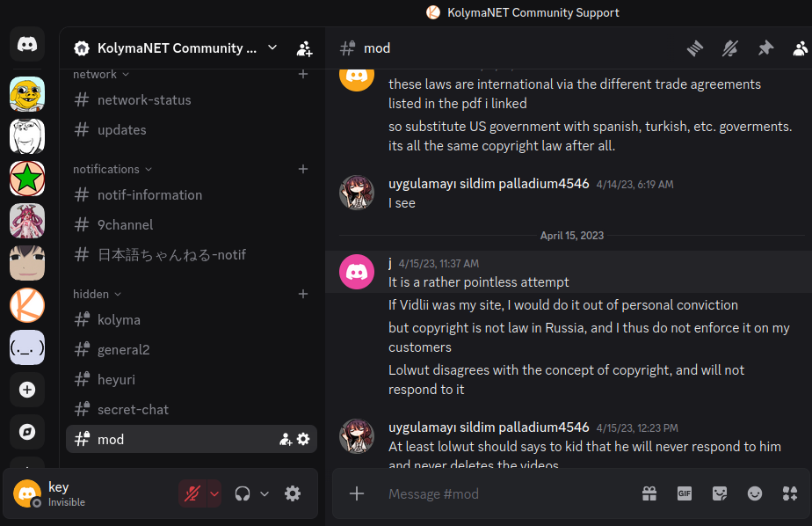
Task: Toggle headphone deafen button
Action: [243, 493]
